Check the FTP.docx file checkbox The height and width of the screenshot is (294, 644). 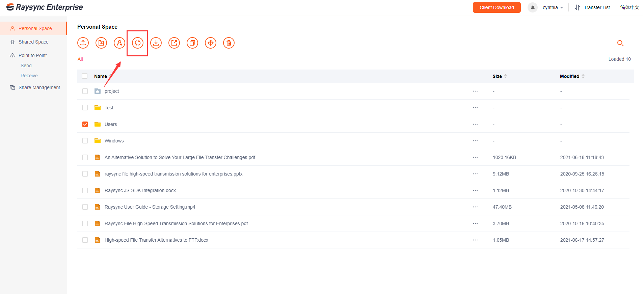[x=85, y=240]
